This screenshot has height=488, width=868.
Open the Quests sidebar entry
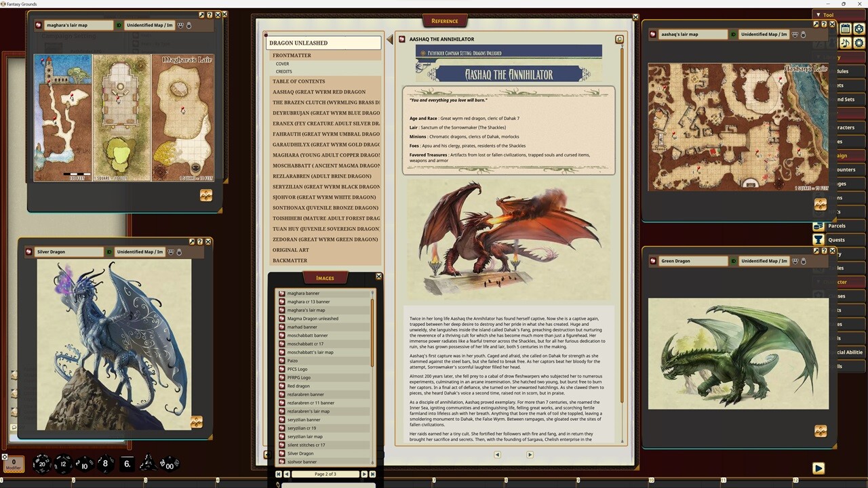pos(836,239)
